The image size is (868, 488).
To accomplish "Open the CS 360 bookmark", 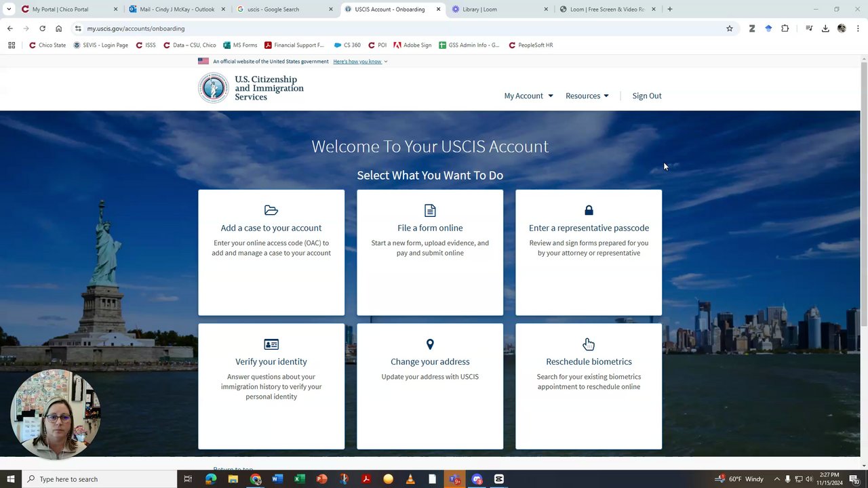I will [x=347, y=45].
